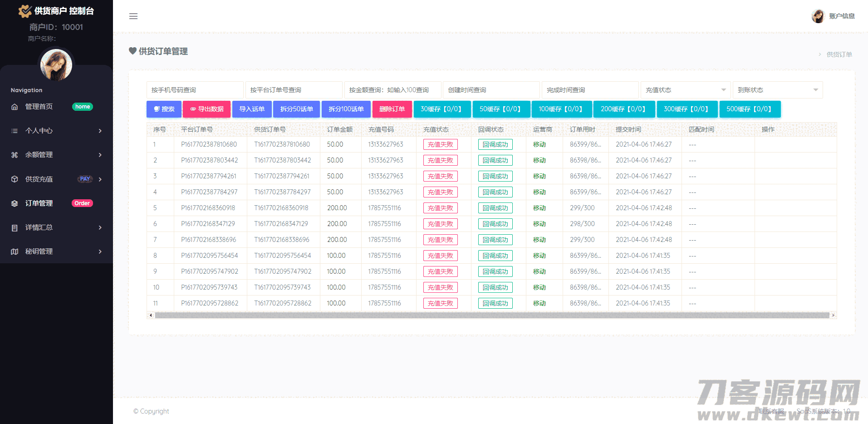Image resolution: width=868 pixels, height=424 pixels.
Task: Click the 余额管理 command icon
Action: tap(15, 155)
